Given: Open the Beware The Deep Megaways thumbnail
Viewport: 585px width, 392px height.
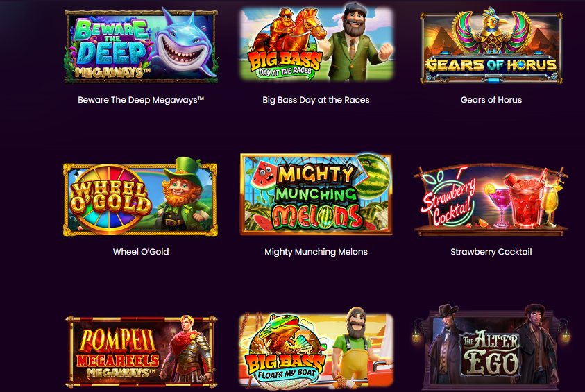Looking at the screenshot, I should tap(141, 46).
